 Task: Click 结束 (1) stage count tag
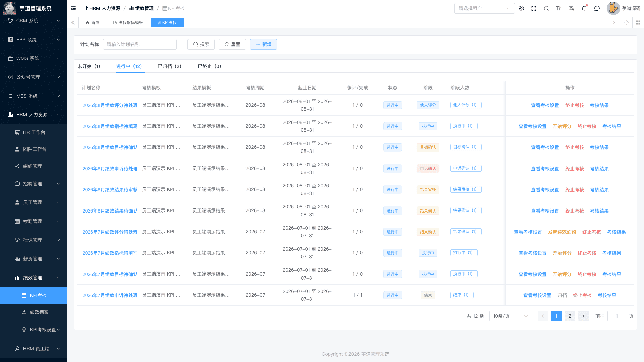pos(462,295)
